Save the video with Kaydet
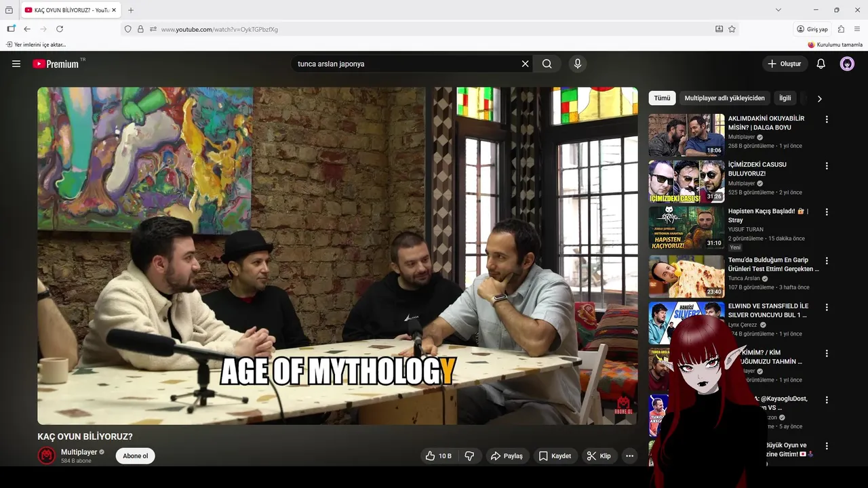Image resolution: width=868 pixels, height=488 pixels. (555, 456)
